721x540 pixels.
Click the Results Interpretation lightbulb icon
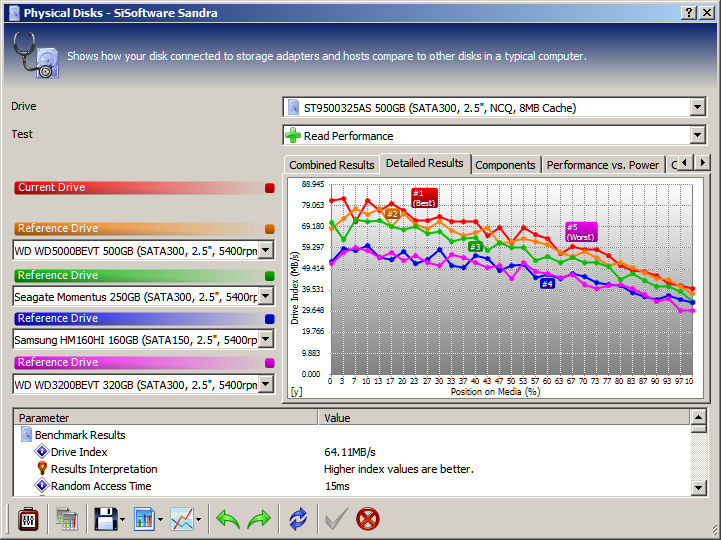42,468
